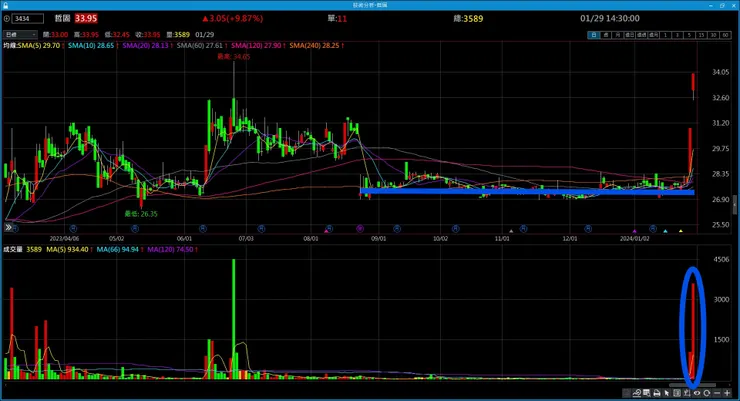Click the yellow triangle event marker
740x401 pixels.
tap(681, 231)
